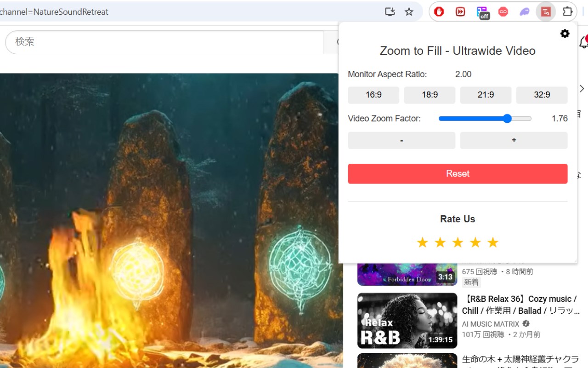The image size is (588, 368).
Task: Click the right chevron arrow next to filter chips
Action: (x=582, y=88)
